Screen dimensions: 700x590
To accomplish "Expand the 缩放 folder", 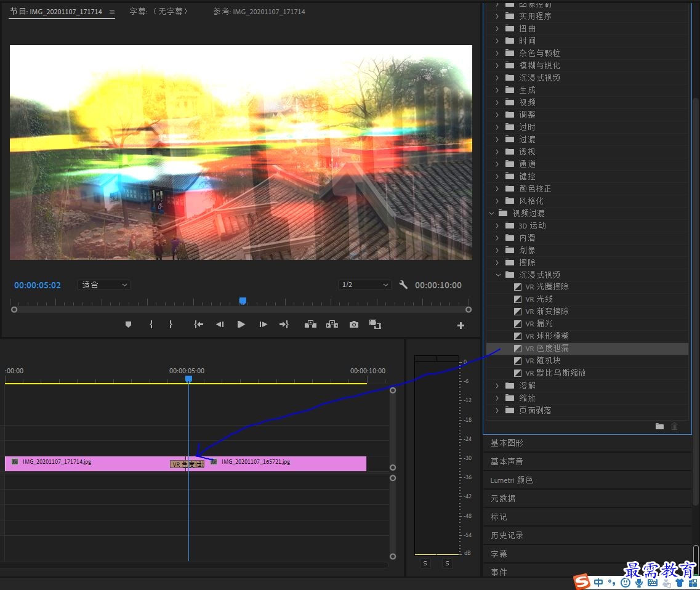I will (x=497, y=398).
